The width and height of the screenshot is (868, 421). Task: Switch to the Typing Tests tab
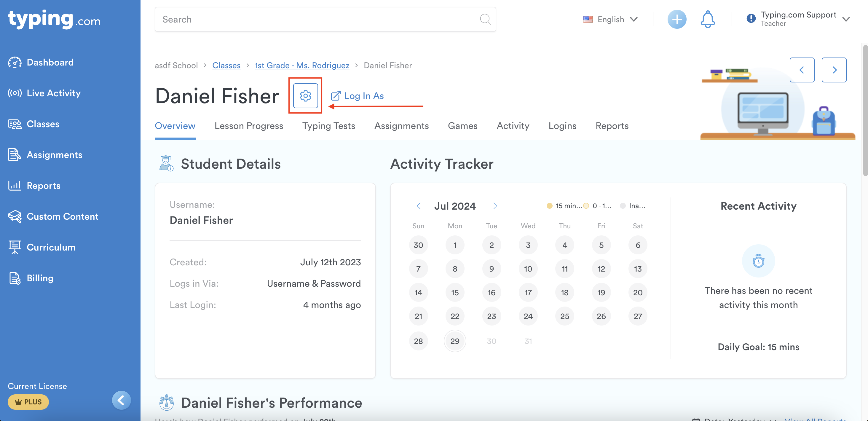pos(328,126)
